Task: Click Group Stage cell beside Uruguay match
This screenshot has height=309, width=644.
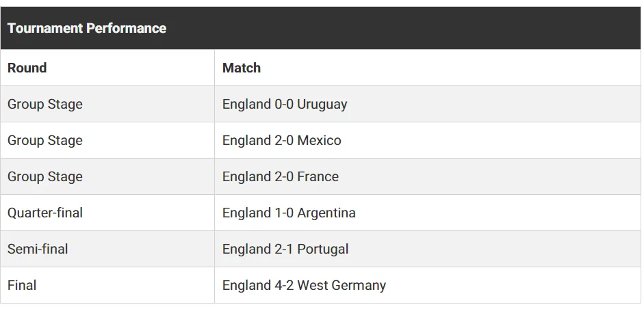Action: pos(107,104)
